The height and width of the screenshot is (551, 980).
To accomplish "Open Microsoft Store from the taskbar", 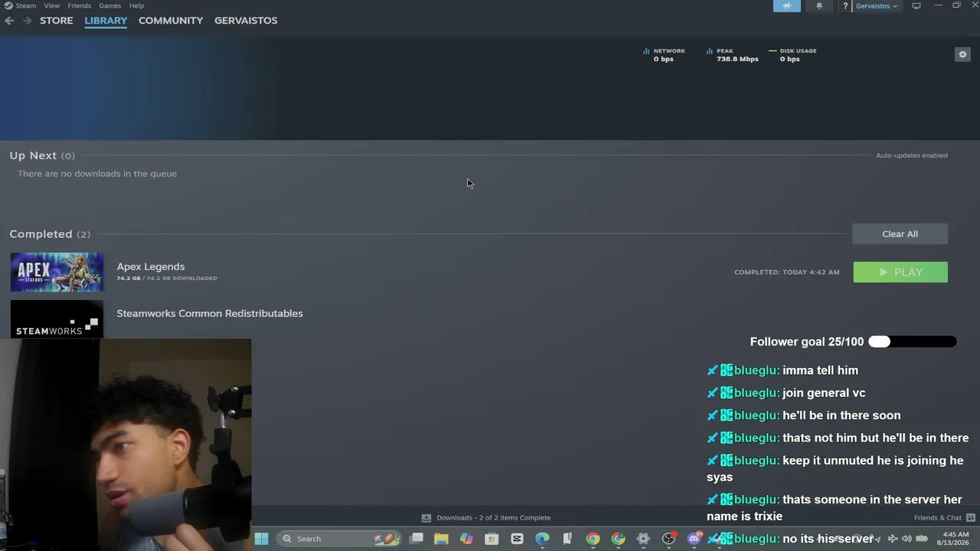I will click(x=492, y=539).
